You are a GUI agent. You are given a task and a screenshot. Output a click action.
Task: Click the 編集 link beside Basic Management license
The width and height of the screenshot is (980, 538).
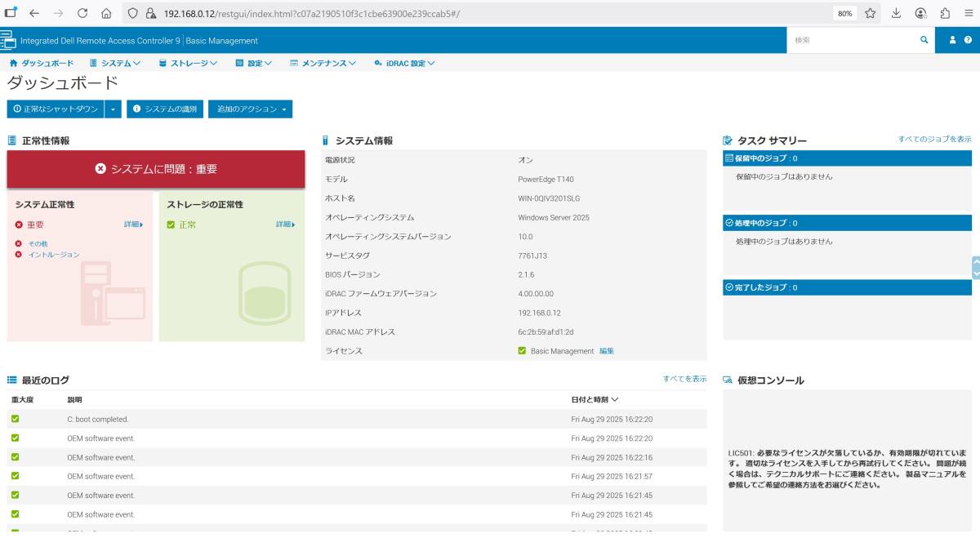pyautogui.click(x=607, y=351)
